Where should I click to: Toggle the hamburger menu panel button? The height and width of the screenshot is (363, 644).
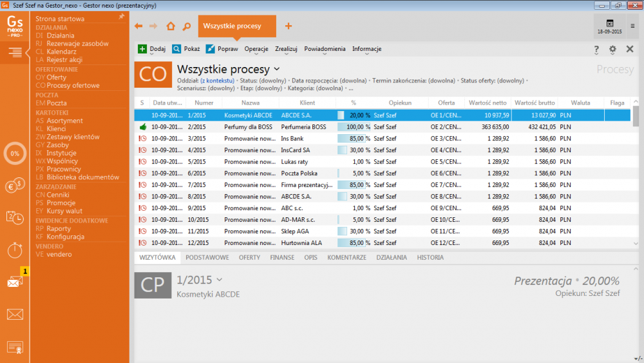[x=15, y=52]
